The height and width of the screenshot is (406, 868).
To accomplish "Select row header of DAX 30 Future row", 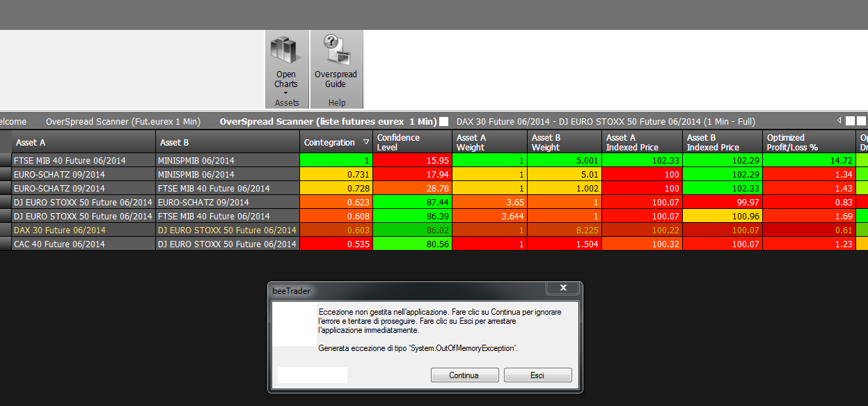I will (6, 230).
